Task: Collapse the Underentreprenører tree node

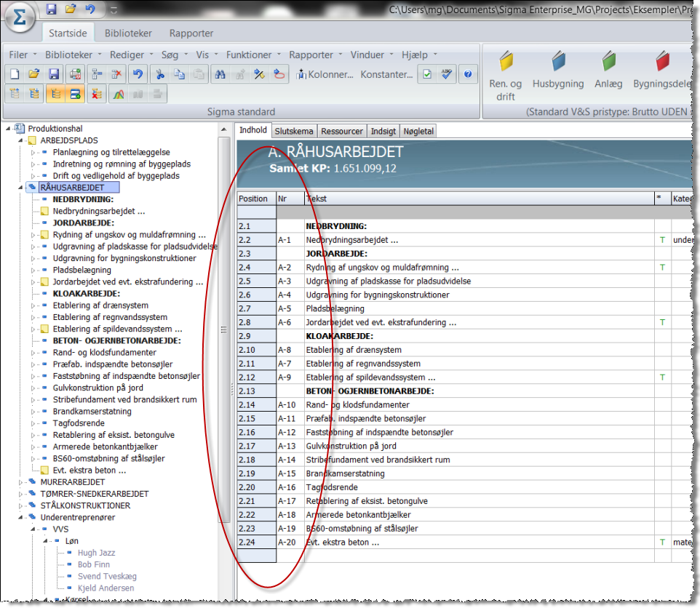Action: [x=20, y=517]
